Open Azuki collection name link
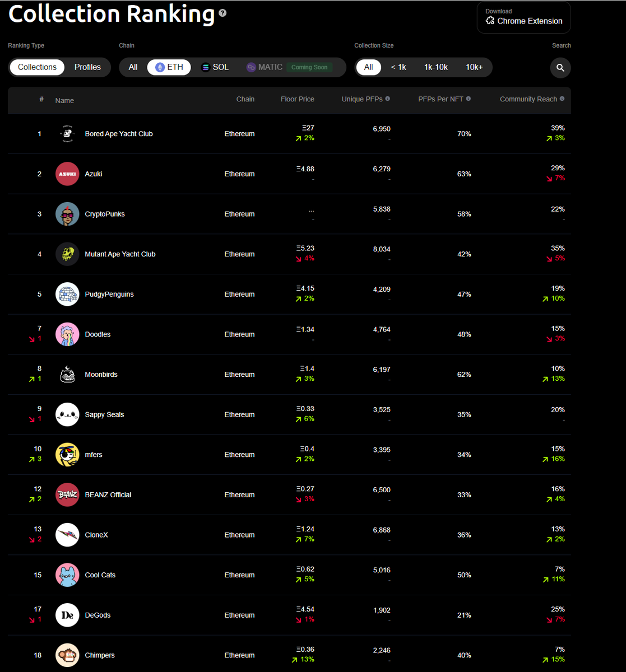626x672 pixels. tap(94, 174)
